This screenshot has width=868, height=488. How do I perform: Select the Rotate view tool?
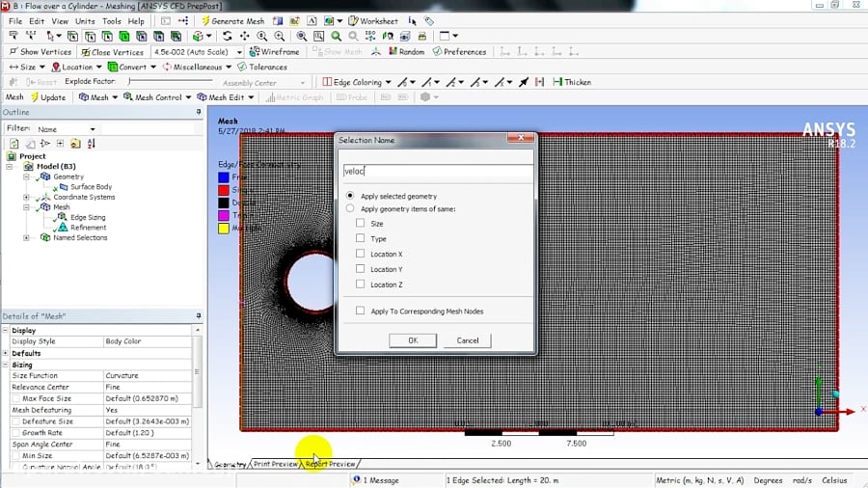tap(227, 36)
